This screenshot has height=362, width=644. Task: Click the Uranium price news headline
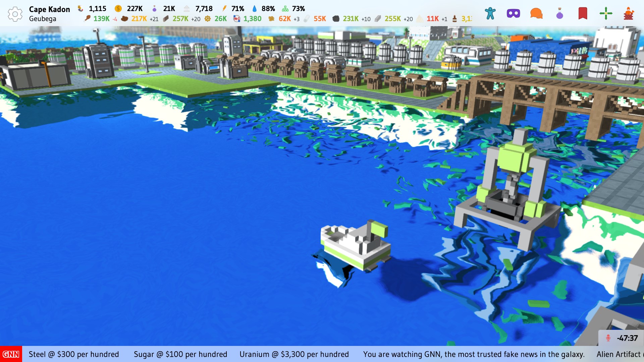[x=294, y=354]
